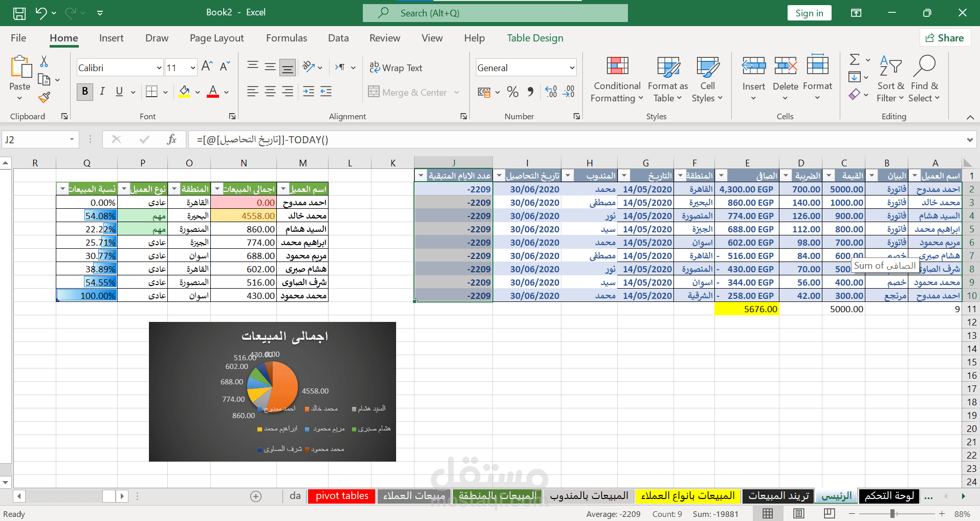Open filter dropdown for عدد الايام المتبقية column
The image size is (980, 521).
421,176
